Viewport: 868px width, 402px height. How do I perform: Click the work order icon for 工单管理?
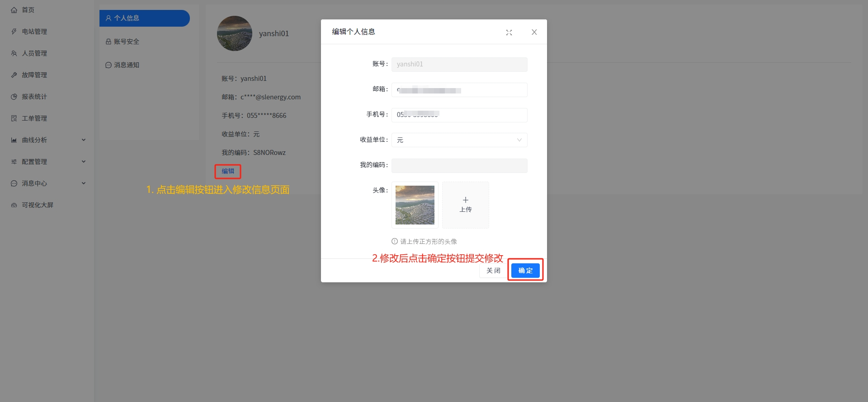pyautogui.click(x=14, y=118)
